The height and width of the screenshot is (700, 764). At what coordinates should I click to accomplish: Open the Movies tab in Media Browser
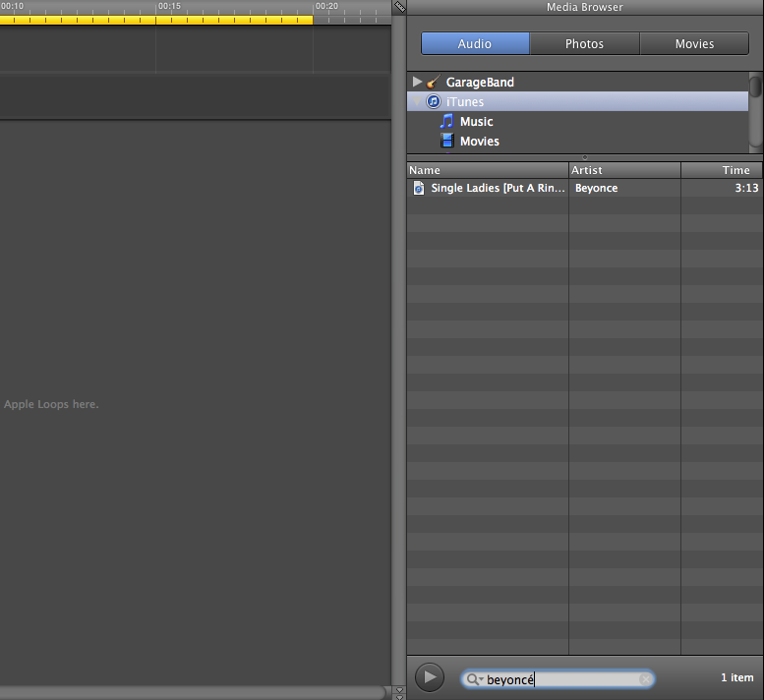[694, 44]
